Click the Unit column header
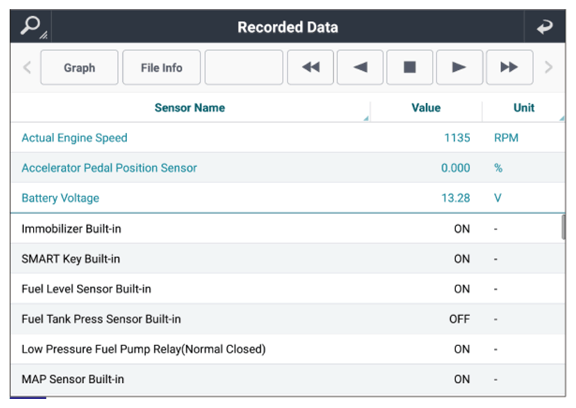Image resolution: width=576 pixels, height=408 pixels. pos(523,108)
